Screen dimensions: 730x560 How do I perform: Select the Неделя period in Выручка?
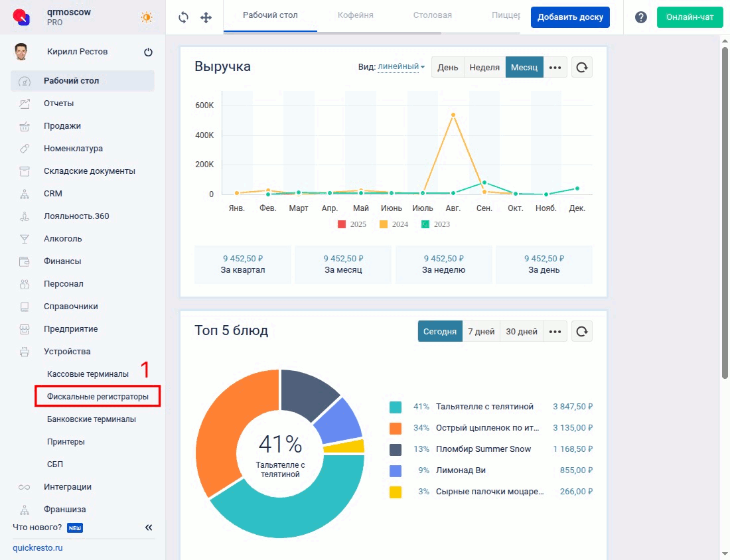point(484,68)
